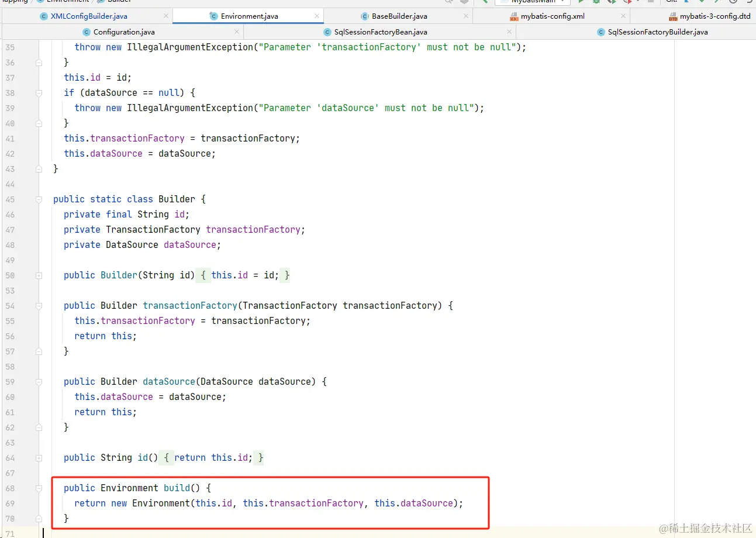Click the fold end marker on line 40

pos(39,123)
